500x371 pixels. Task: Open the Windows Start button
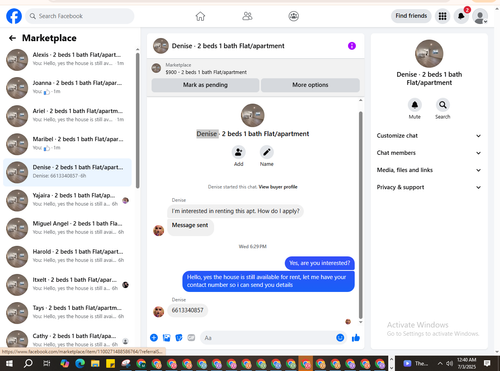click(9, 363)
